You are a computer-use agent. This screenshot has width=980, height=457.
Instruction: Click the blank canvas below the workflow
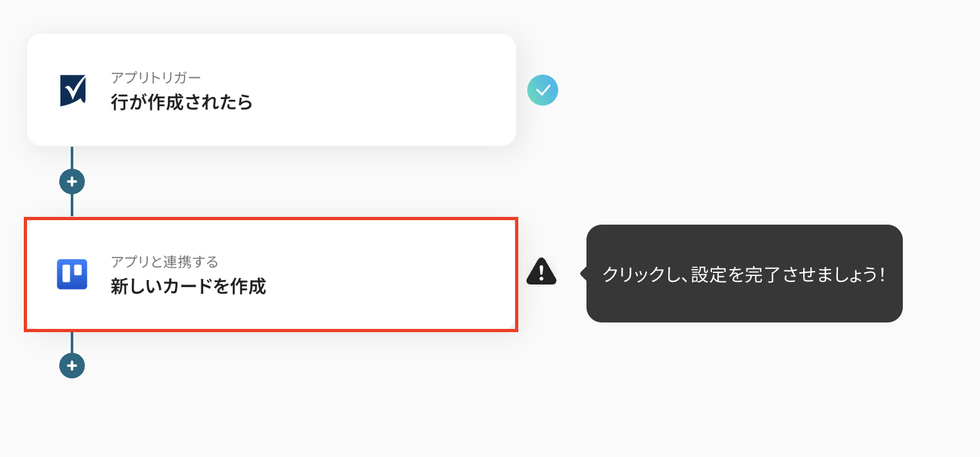pos(450,418)
